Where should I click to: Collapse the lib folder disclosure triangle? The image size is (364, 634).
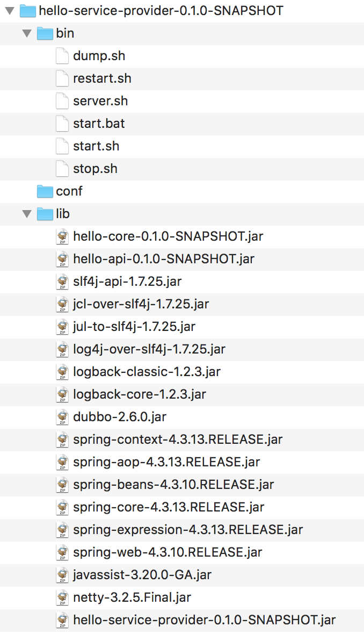(x=27, y=214)
